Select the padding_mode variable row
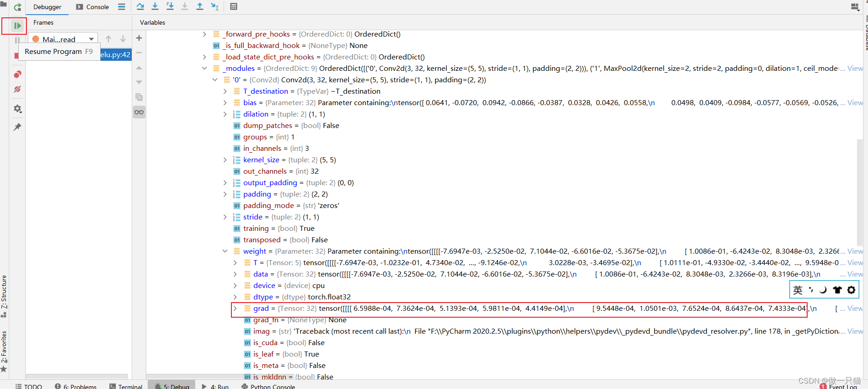Viewport: 868px width, 389px height. tap(504, 206)
